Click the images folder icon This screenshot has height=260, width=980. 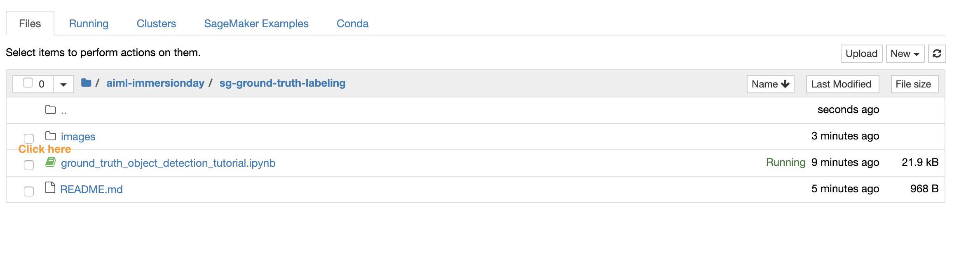click(51, 136)
